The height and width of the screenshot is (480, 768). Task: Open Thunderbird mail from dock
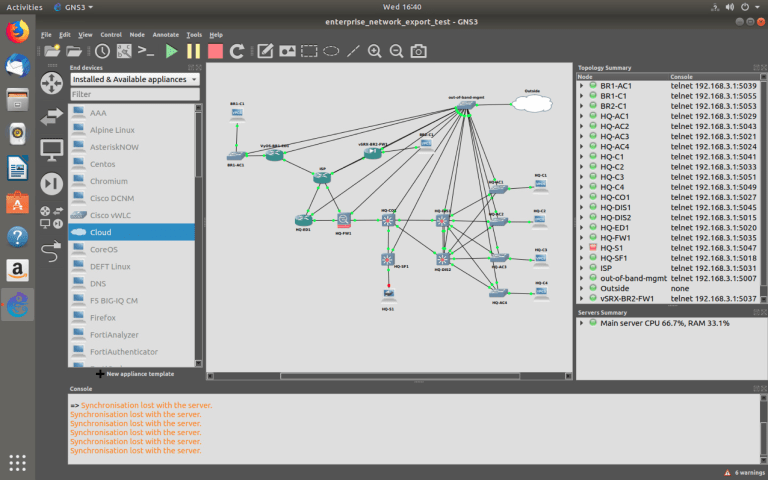pos(18,66)
